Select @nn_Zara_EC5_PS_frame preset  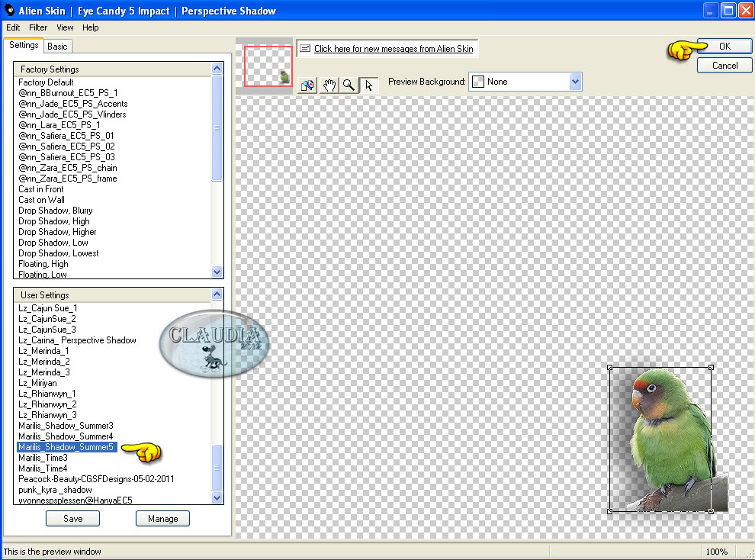click(67, 179)
